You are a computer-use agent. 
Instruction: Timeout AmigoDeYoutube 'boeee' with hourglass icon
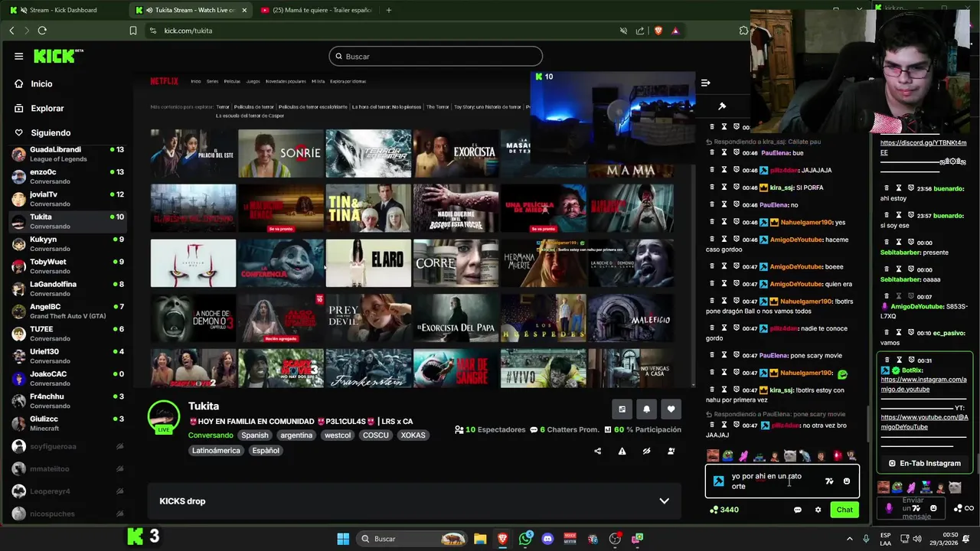point(724,266)
